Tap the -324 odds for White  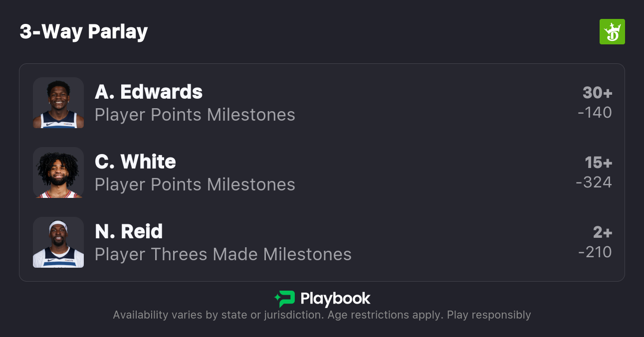click(594, 182)
